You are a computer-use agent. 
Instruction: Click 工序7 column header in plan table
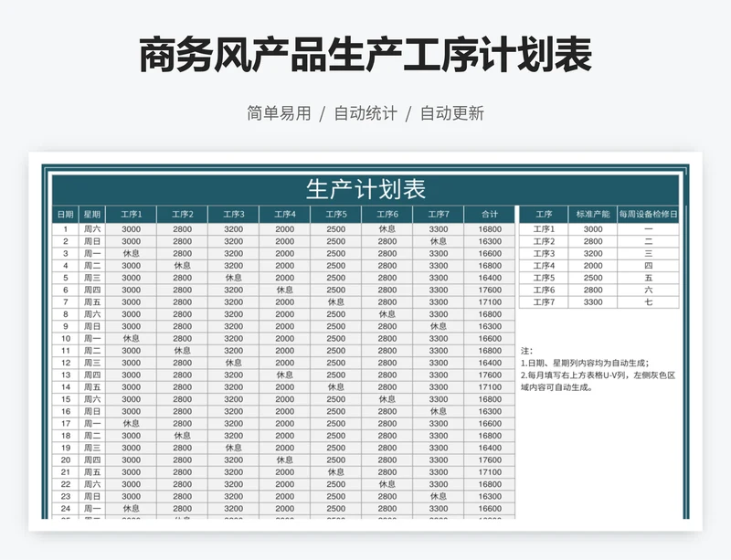coord(439,215)
